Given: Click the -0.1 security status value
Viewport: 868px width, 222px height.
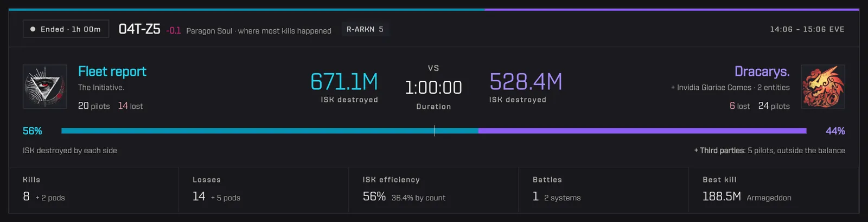Looking at the screenshot, I should (174, 31).
